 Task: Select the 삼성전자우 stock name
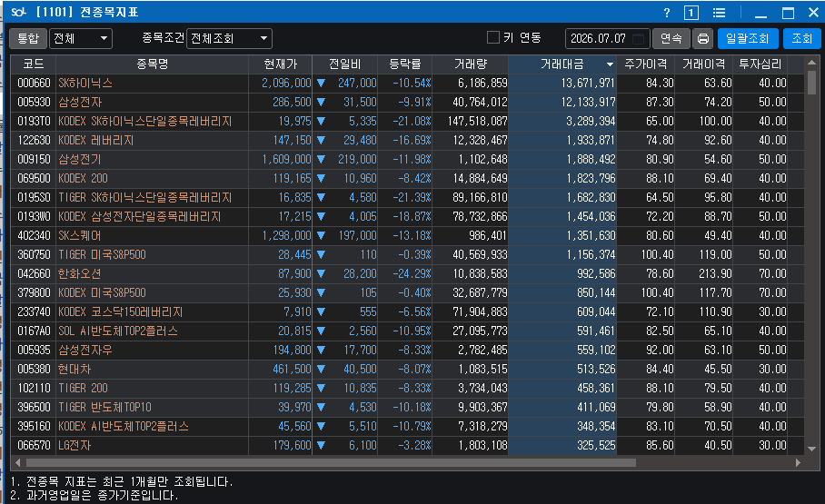(85, 350)
